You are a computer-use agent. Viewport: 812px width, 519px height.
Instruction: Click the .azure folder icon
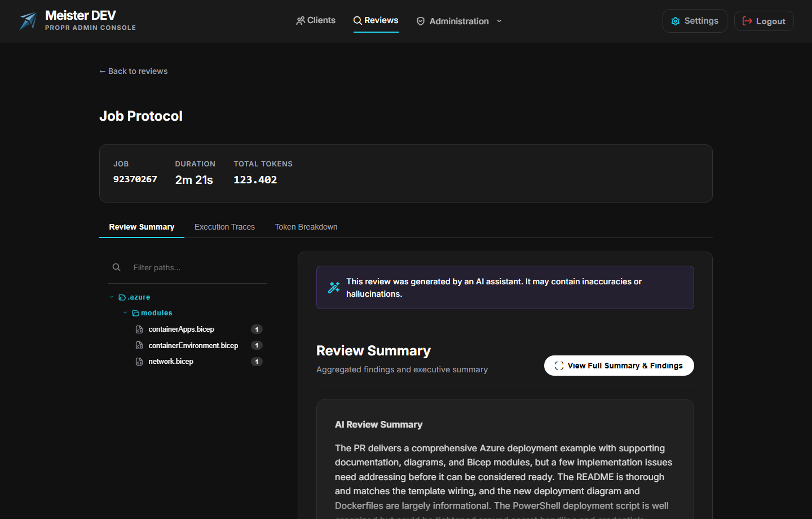(122, 297)
